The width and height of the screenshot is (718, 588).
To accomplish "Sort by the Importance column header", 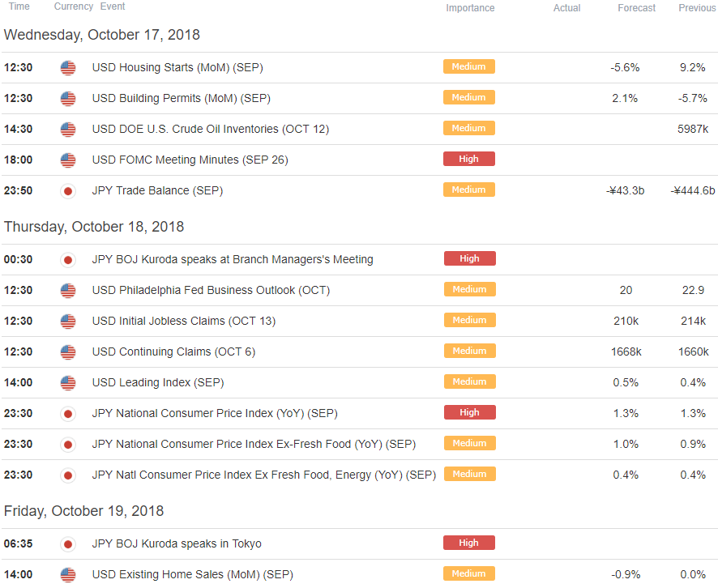I will (x=470, y=8).
